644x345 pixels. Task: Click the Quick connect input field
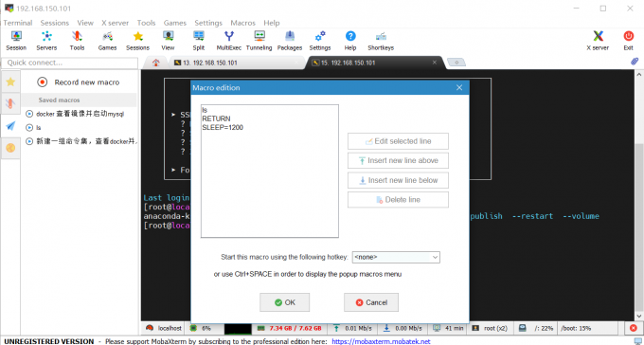tap(71, 63)
